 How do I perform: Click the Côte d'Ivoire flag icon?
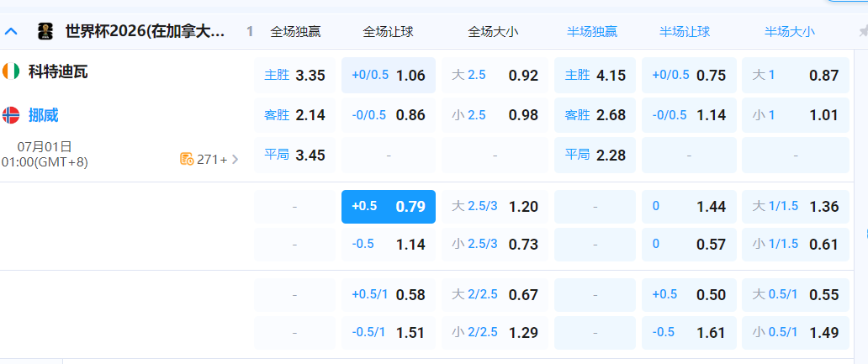[11, 71]
